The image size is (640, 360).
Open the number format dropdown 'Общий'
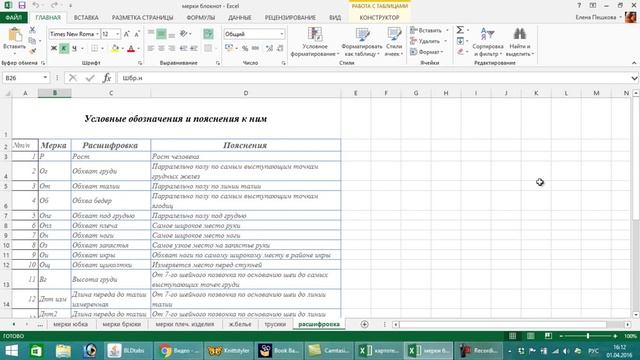[282, 34]
